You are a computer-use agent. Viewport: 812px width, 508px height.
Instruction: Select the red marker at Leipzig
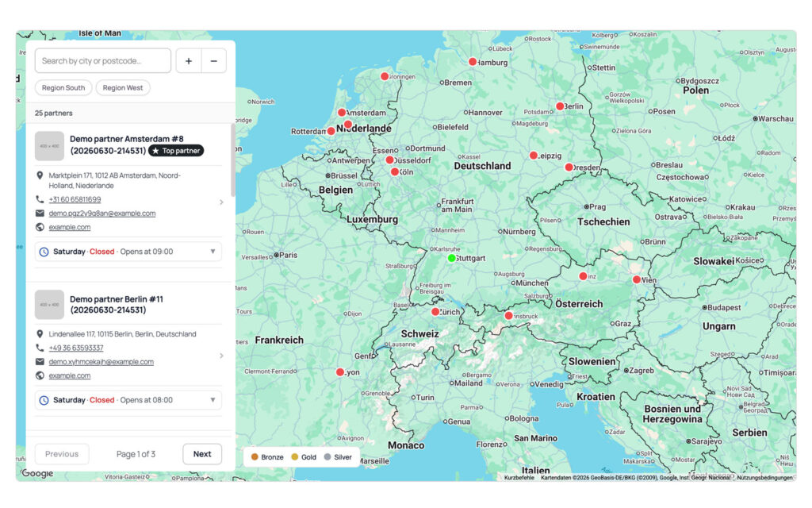(534, 156)
